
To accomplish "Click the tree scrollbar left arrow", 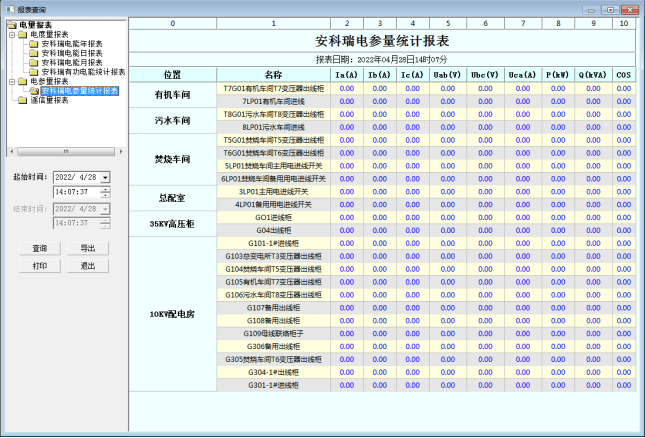I will tap(12, 152).
